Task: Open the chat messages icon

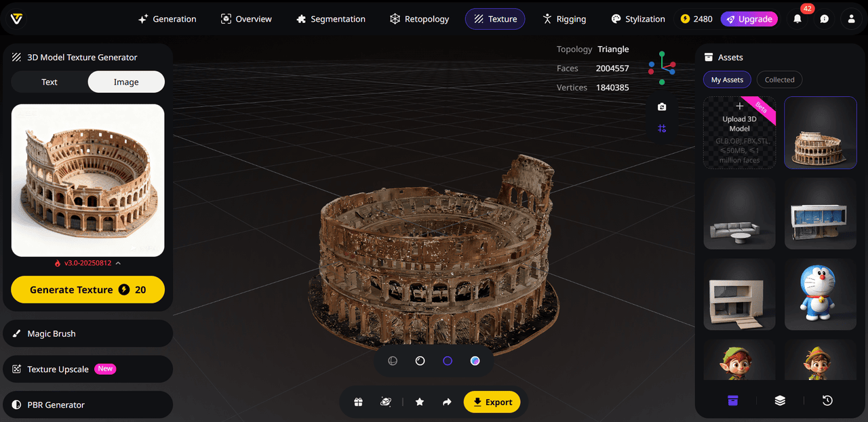Action: [x=824, y=19]
